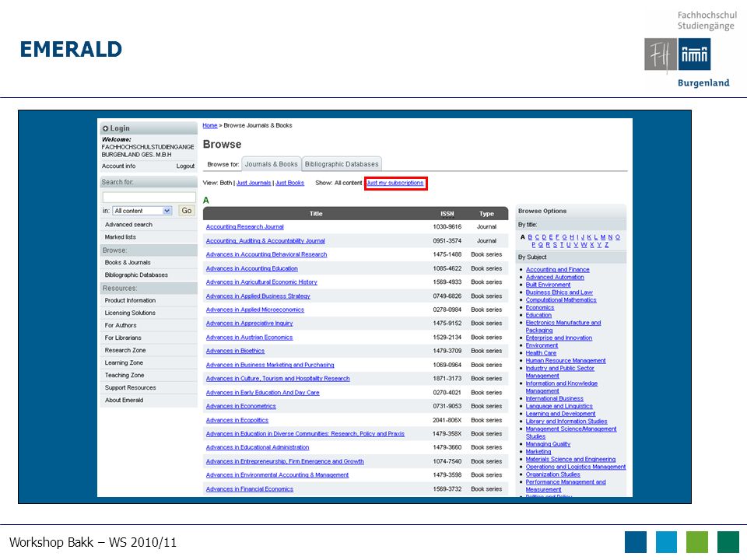Browse subject Accounting and Finance
Screen dimensions: 747x560
(557, 270)
